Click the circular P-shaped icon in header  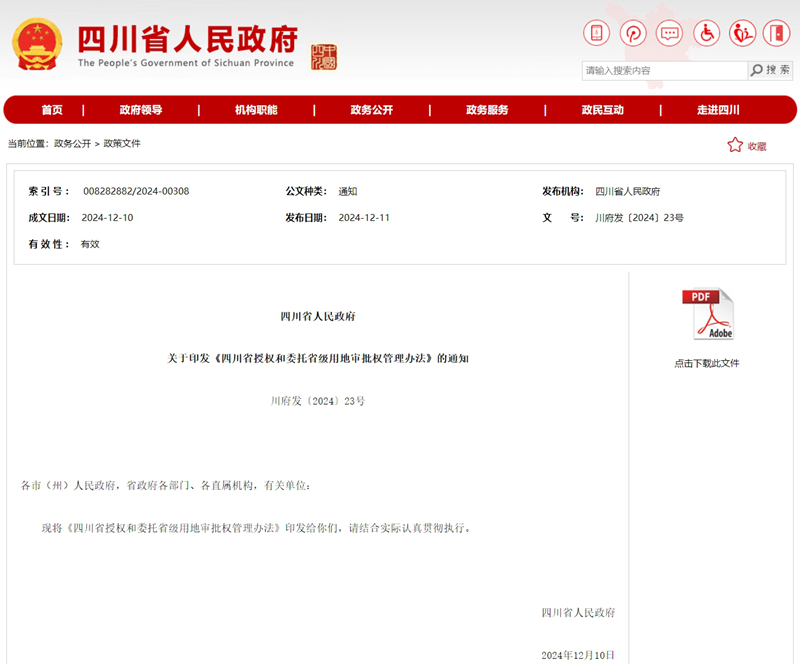pyautogui.click(x=633, y=33)
